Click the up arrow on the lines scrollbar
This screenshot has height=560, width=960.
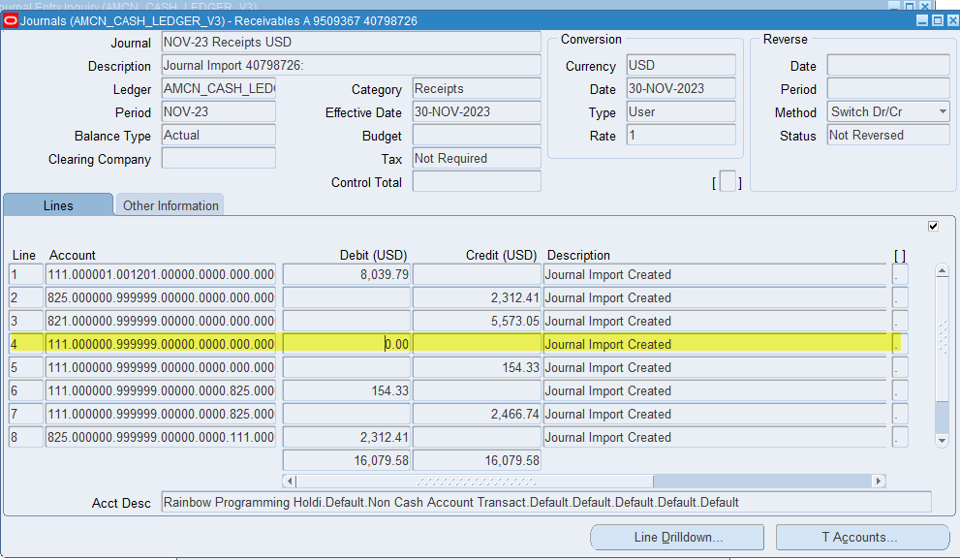[x=943, y=270]
